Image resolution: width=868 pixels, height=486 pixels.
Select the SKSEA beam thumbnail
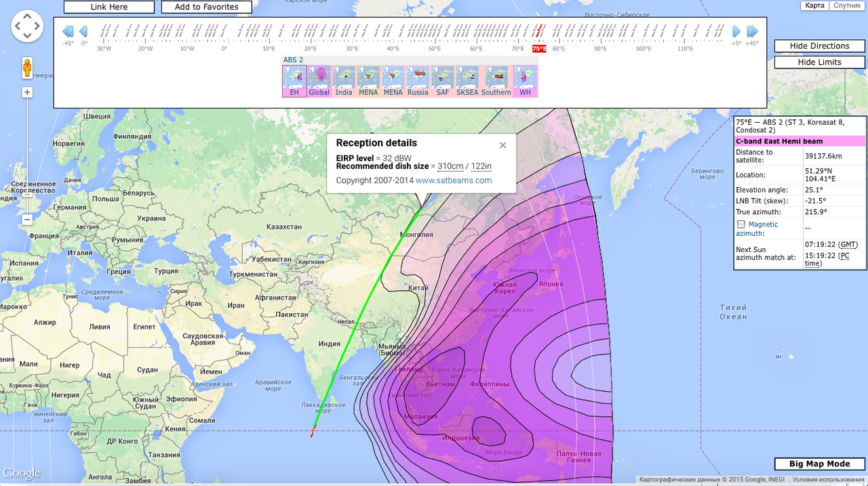click(467, 81)
